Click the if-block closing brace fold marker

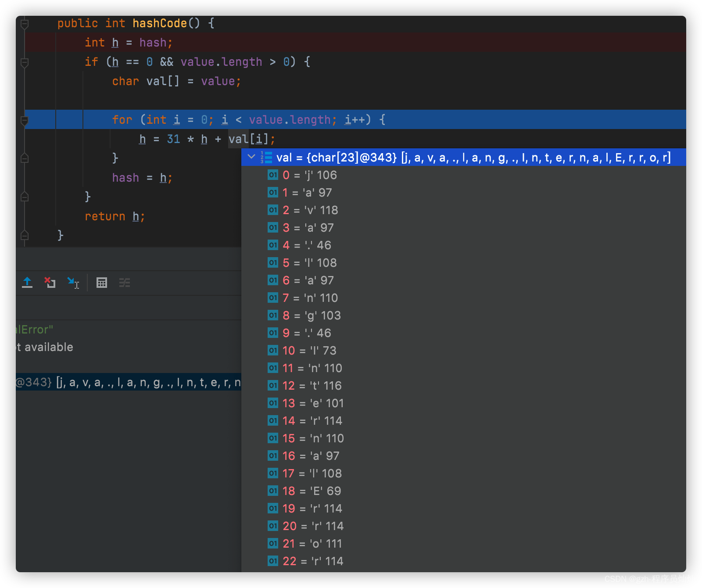click(25, 197)
